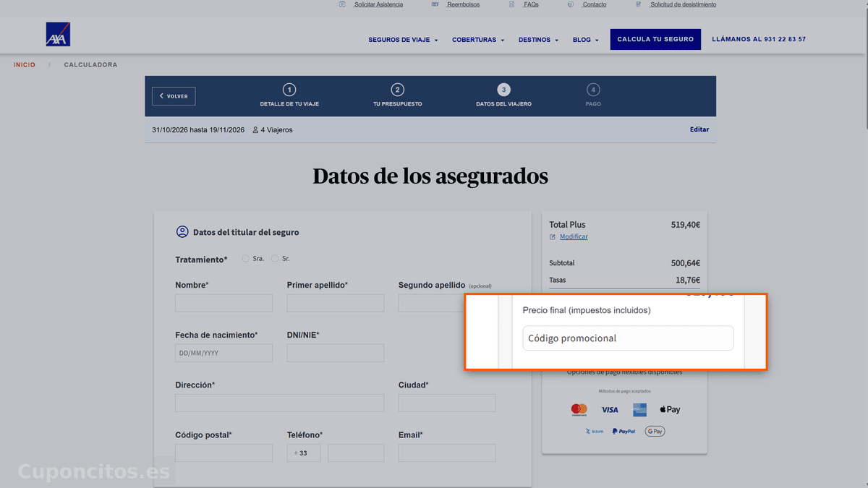Click the Tasas amount '18,76€'

pyautogui.click(x=688, y=281)
